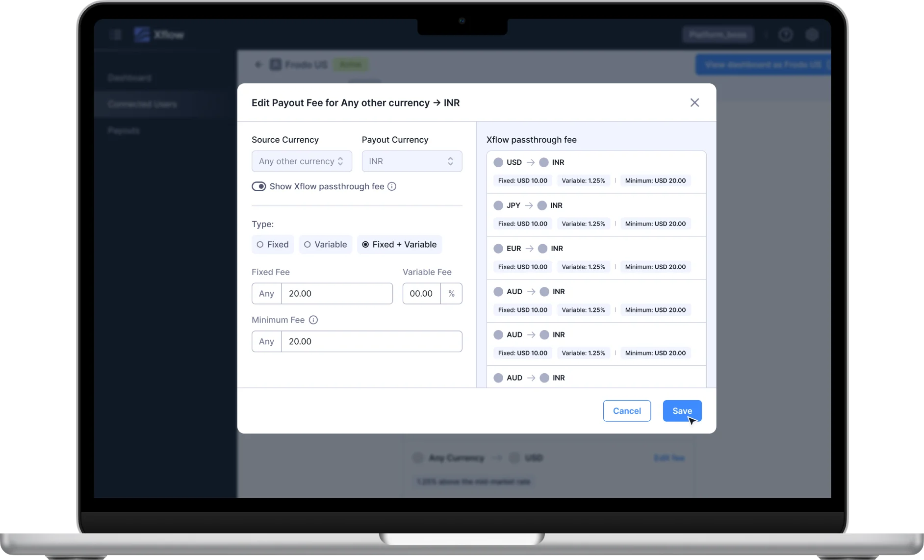Viewport: 924px width, 560px height.
Task: Click the info icon beside Show Xflow passthrough fee
Action: pyautogui.click(x=392, y=186)
